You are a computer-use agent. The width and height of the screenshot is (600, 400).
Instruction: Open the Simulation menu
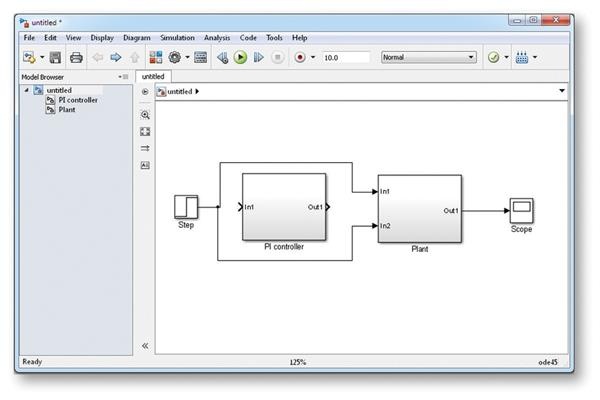177,37
